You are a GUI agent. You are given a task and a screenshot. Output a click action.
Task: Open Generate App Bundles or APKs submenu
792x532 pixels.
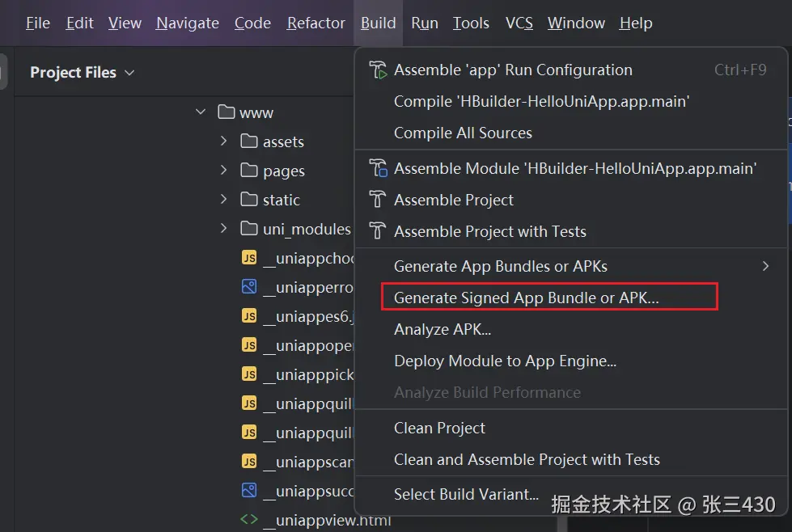571,266
